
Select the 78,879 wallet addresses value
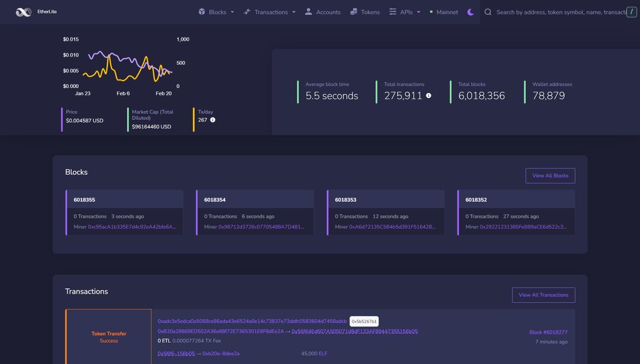(549, 96)
